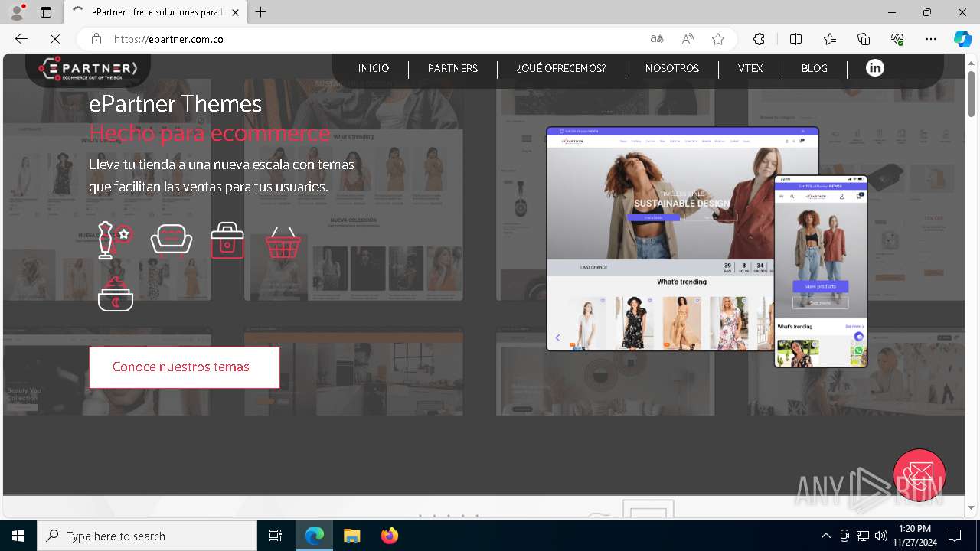Open the notifications center icon

(955, 536)
